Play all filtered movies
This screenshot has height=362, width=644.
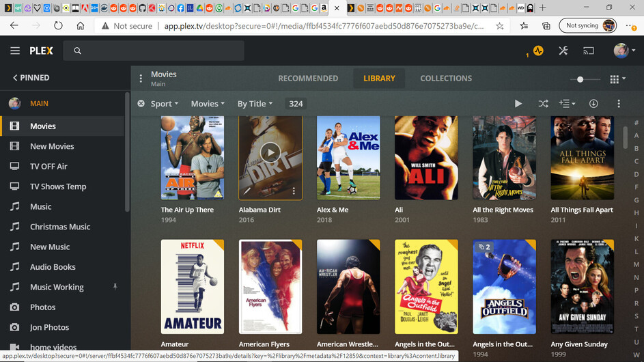(518, 104)
